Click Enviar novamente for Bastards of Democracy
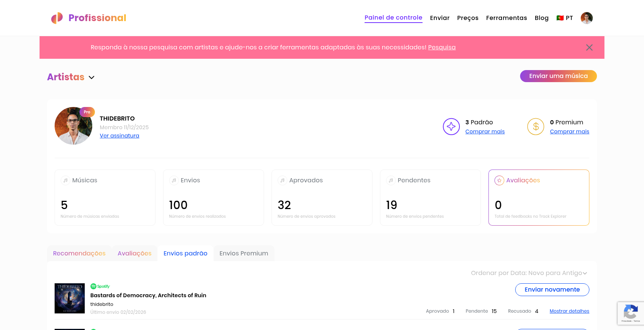 [x=552, y=290]
